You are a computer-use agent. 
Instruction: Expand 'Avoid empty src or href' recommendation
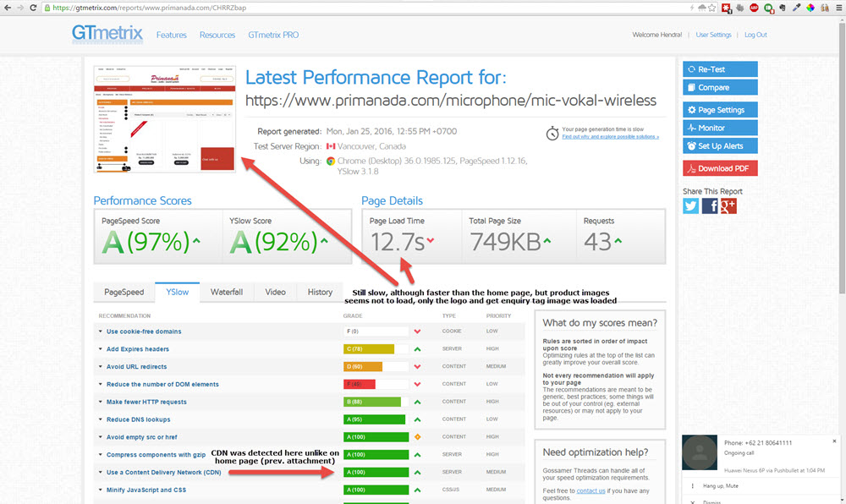[141, 437]
